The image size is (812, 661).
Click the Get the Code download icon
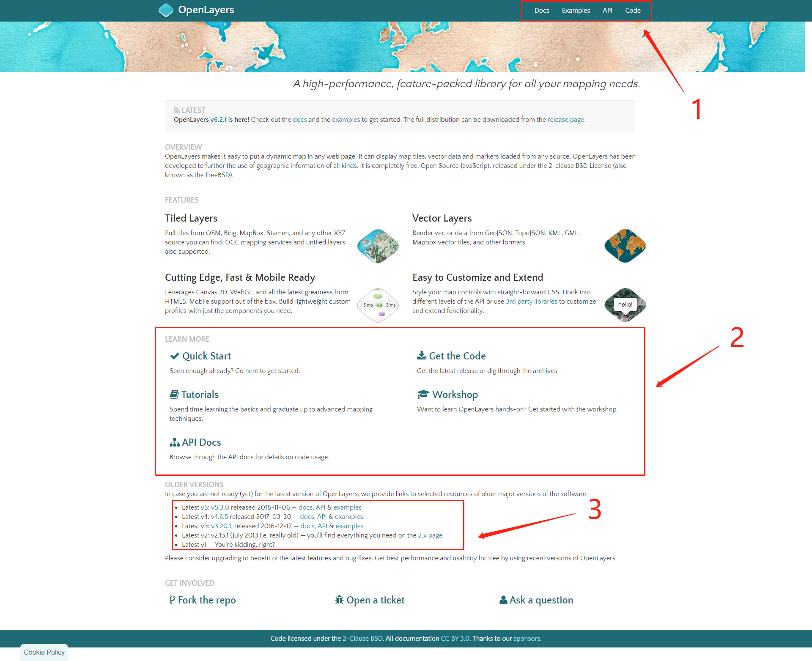coord(421,355)
